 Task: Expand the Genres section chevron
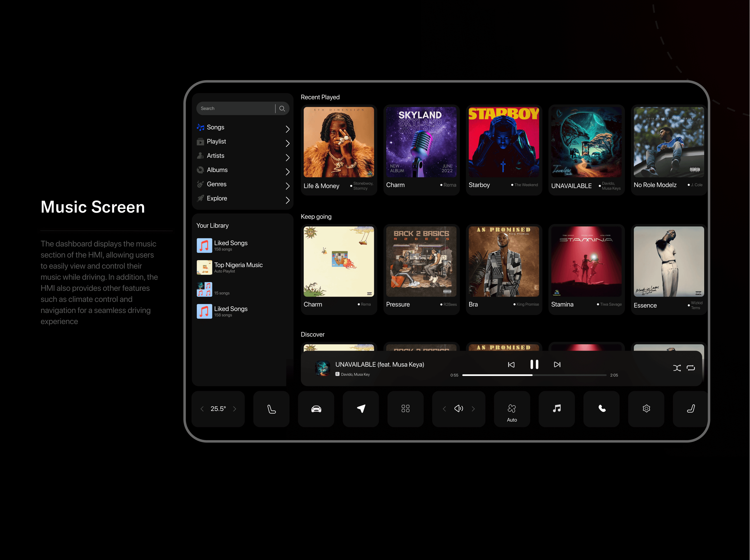tap(287, 186)
